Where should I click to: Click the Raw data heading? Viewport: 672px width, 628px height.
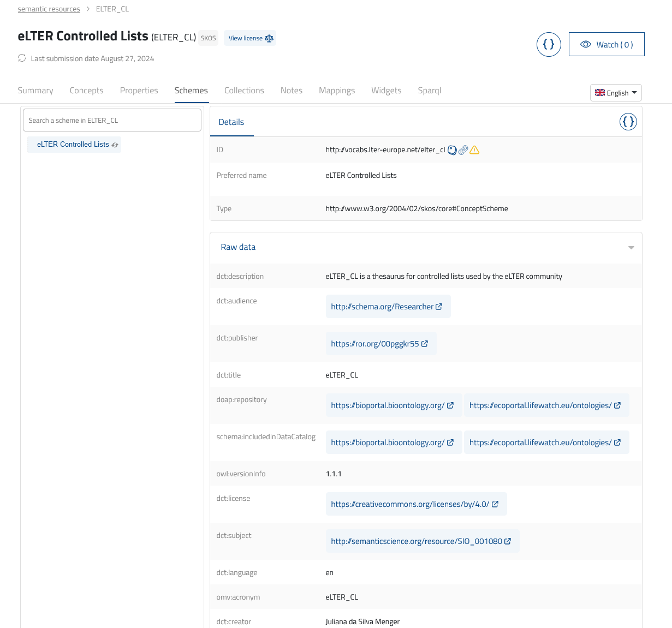click(238, 247)
